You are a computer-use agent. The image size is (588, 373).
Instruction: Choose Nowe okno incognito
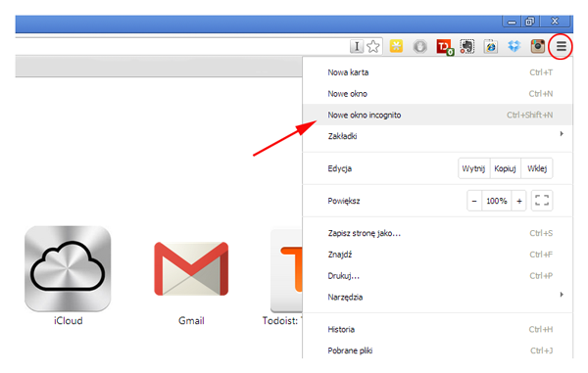click(437, 115)
